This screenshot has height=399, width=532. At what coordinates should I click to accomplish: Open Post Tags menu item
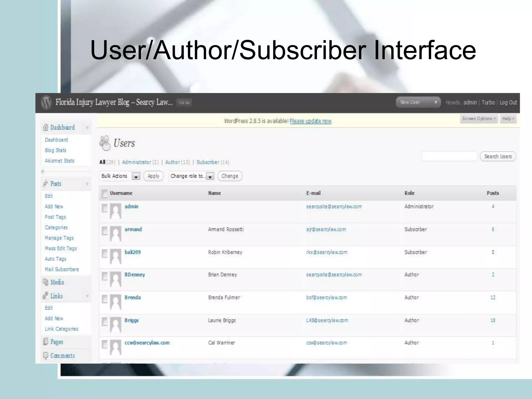click(x=55, y=217)
